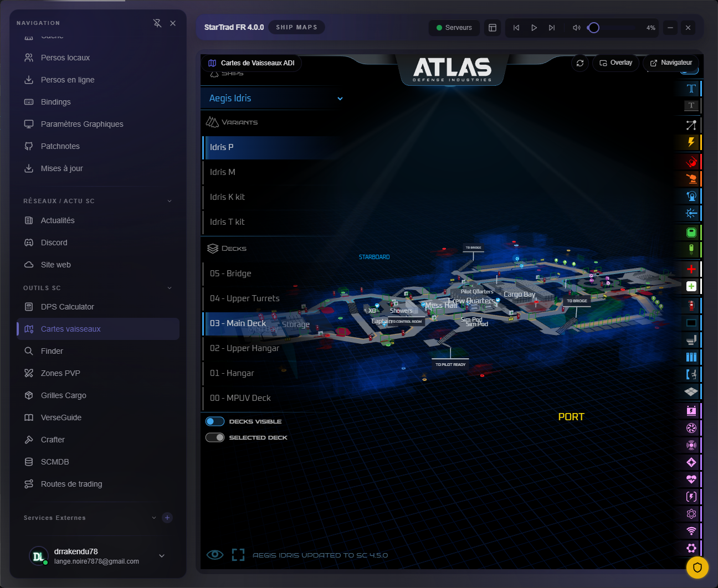Click the pink wifi signal icon

[691, 531]
